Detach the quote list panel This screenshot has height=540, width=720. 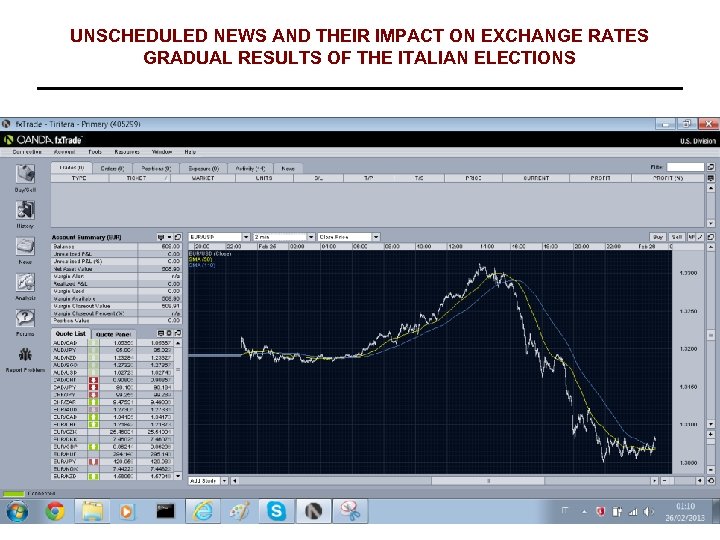[x=178, y=333]
